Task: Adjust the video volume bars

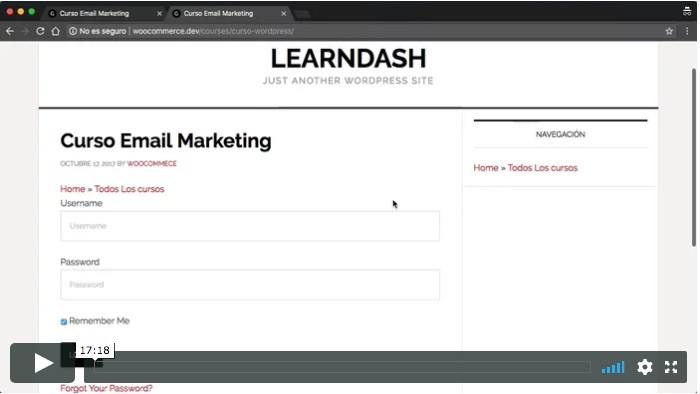Action: tap(613, 368)
